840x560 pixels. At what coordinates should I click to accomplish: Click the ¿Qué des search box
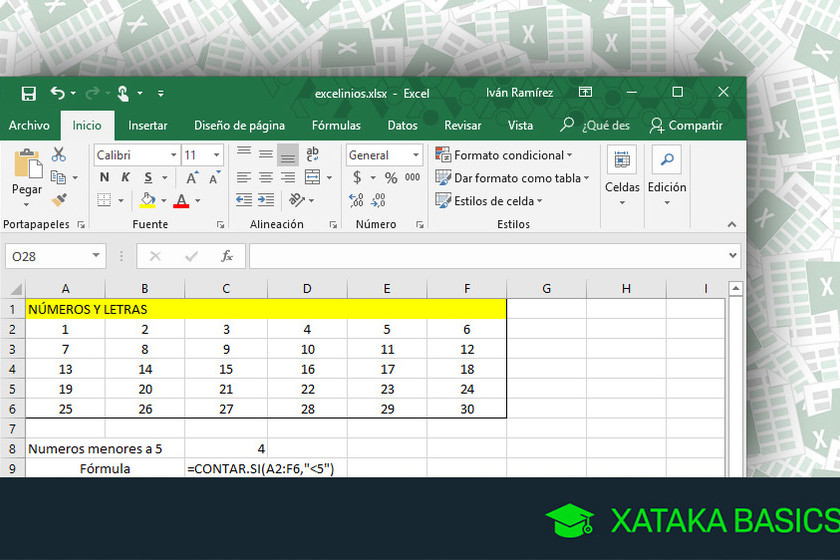coord(595,125)
